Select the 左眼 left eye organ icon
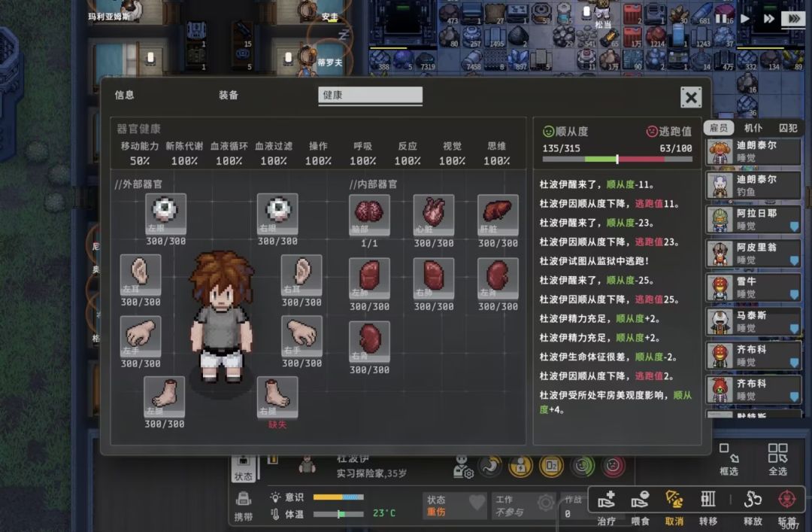 click(x=165, y=214)
